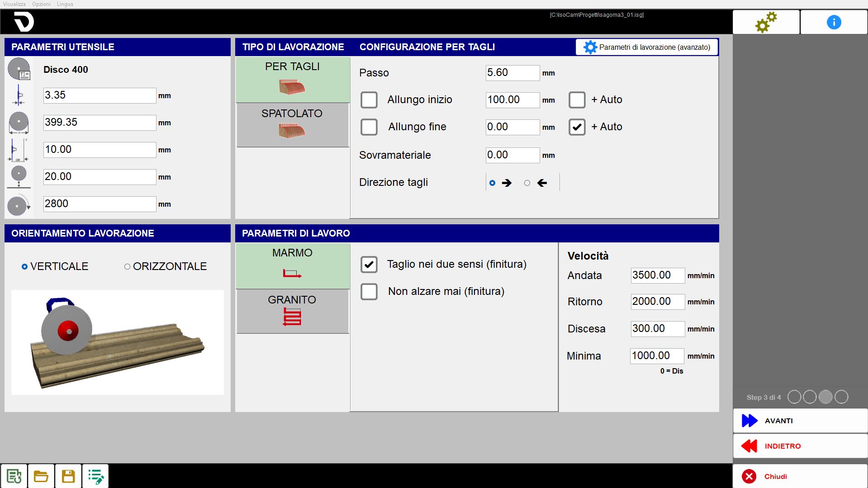Screen dimensions: 868x488
Task: Open the Lingua menu
Action: tap(65, 4)
